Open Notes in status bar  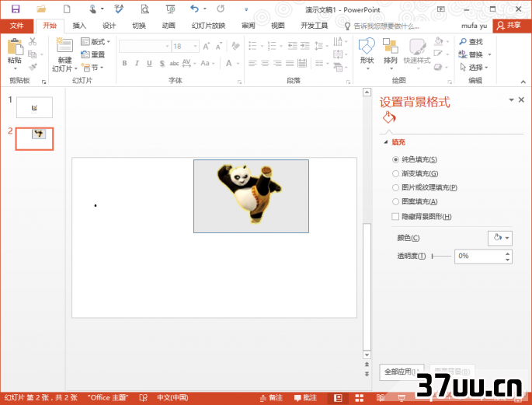(x=271, y=398)
